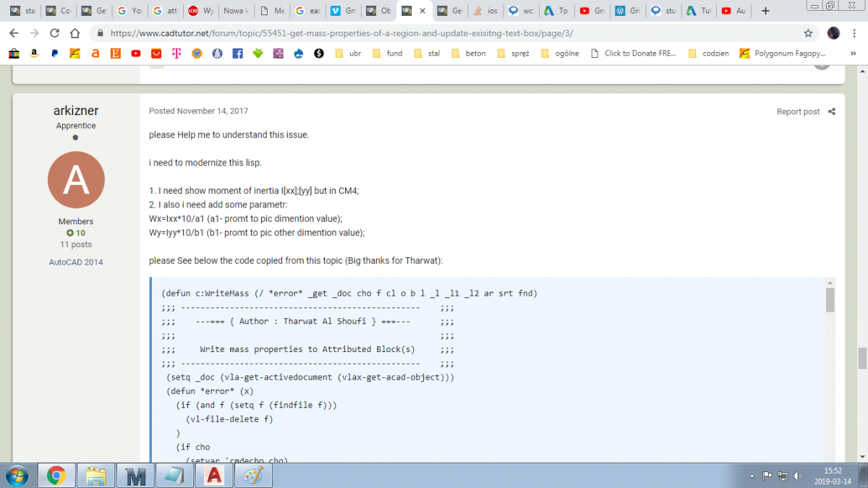
Task: Open the 'spręż' bookmarks folder
Action: tap(513, 53)
